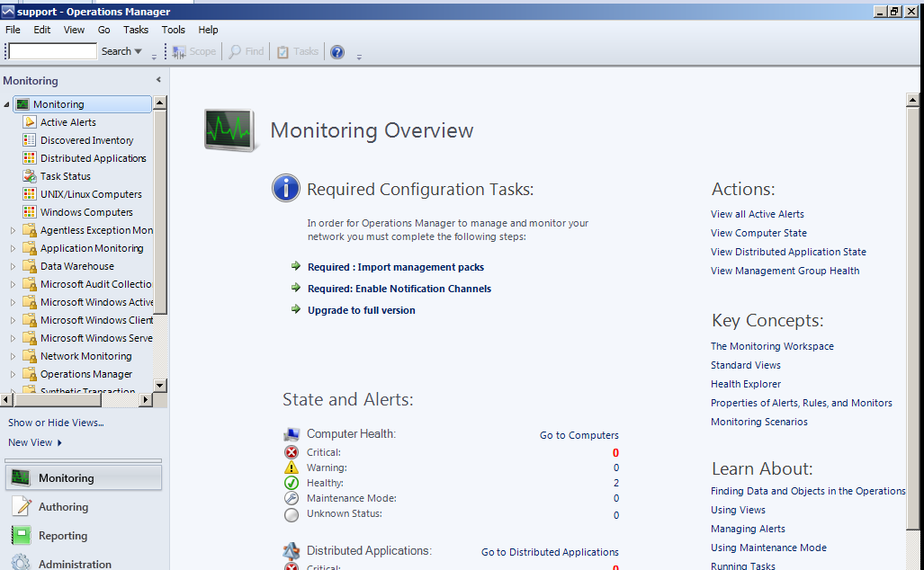
Task: Click the Authoring pencil icon
Action: tap(22, 506)
